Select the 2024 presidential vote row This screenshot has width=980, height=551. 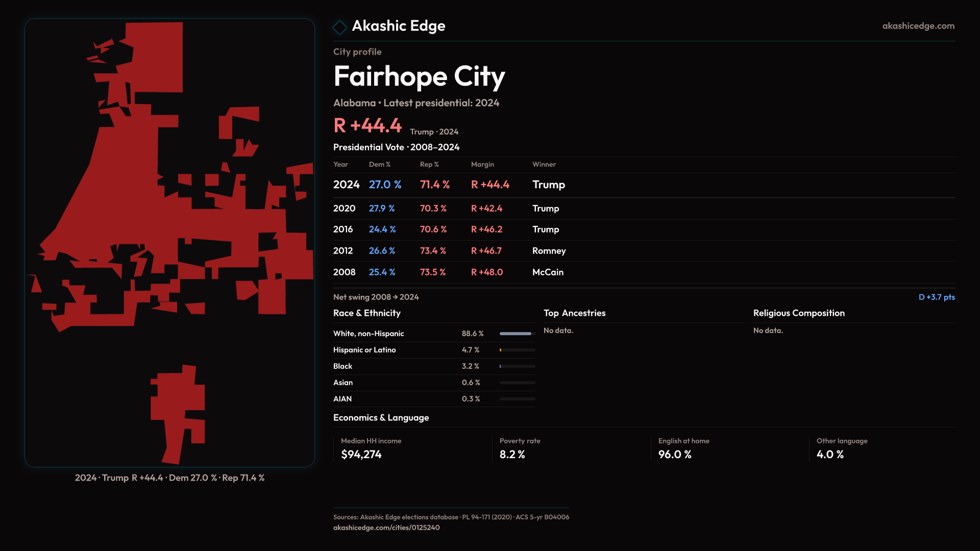[x=448, y=185]
